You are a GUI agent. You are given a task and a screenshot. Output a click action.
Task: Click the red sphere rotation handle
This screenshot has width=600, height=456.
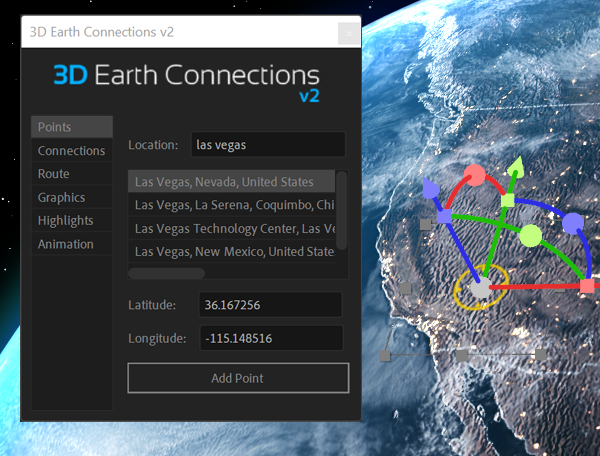coord(474,175)
